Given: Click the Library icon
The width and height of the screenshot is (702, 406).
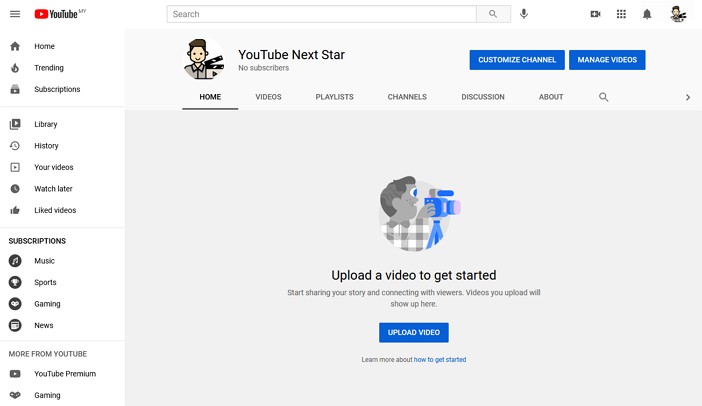Looking at the screenshot, I should (15, 124).
